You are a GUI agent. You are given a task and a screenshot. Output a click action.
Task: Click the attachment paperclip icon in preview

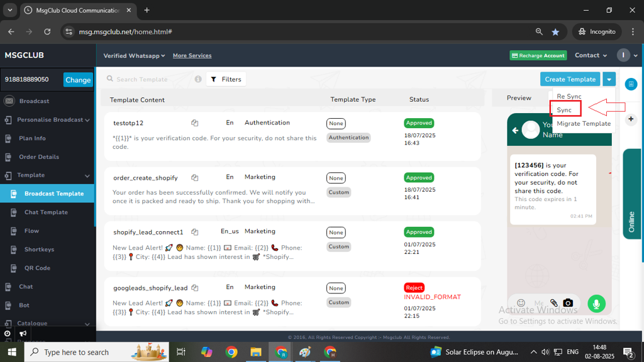554,303
